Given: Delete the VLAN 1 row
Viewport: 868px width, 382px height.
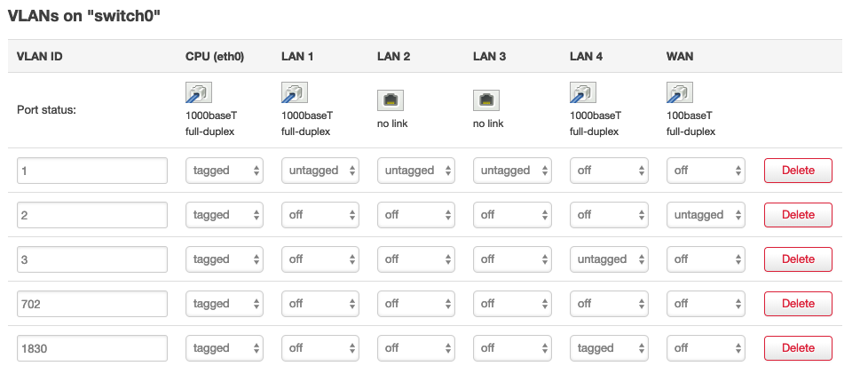Looking at the screenshot, I should click(x=798, y=171).
